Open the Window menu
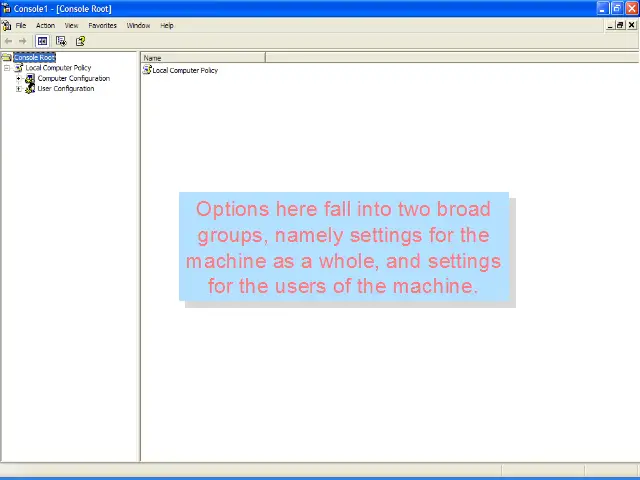The image size is (640, 480). pyautogui.click(x=138, y=25)
